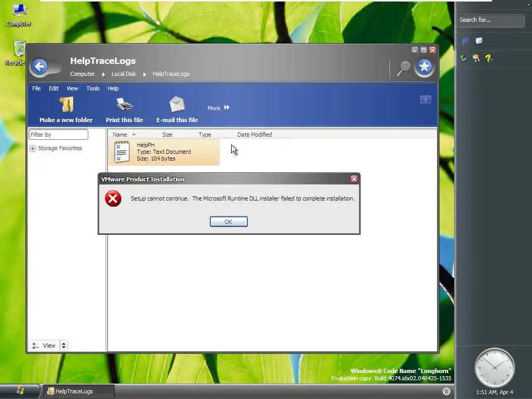Select the HelpPH text document icon
Viewport: 532px width, 399px height.
[x=122, y=152]
